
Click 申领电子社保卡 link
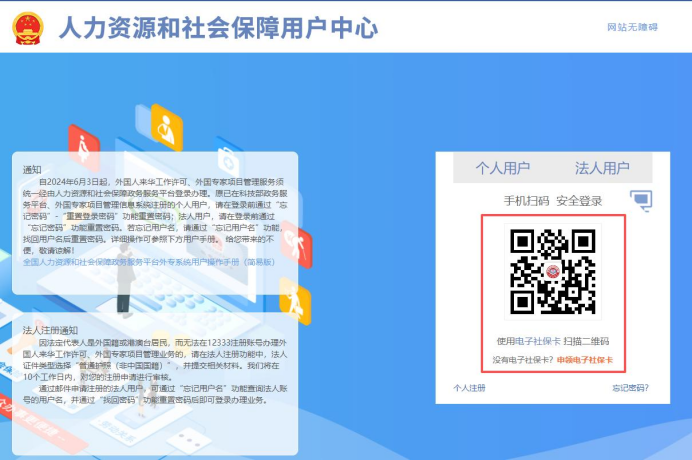585,360
